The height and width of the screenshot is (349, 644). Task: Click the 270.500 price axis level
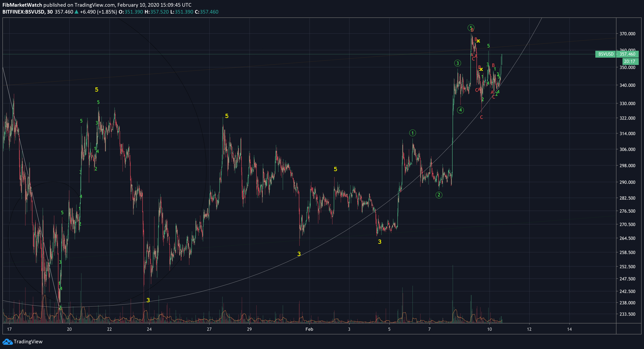click(x=627, y=224)
